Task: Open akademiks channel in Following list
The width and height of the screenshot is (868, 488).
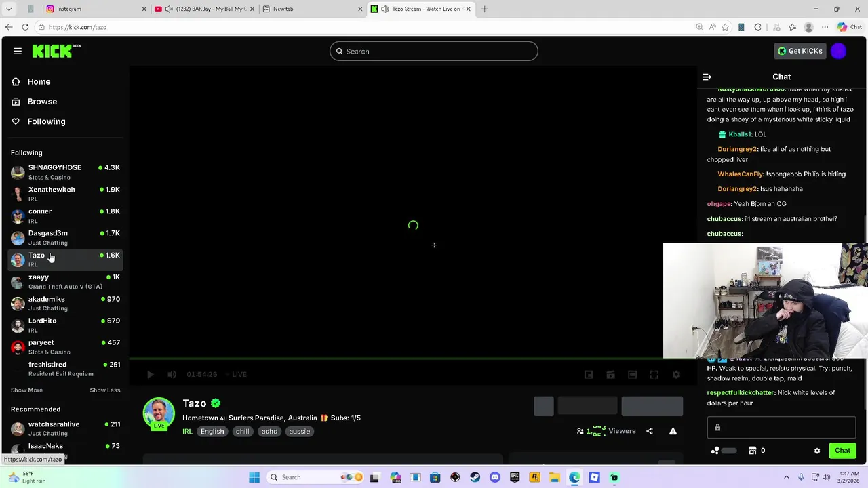Action: pos(66,303)
